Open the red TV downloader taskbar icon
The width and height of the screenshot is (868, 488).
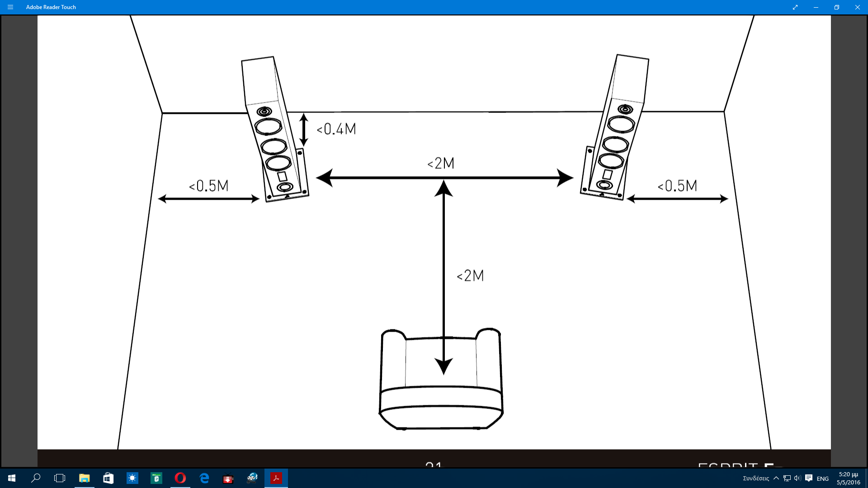click(228, 478)
